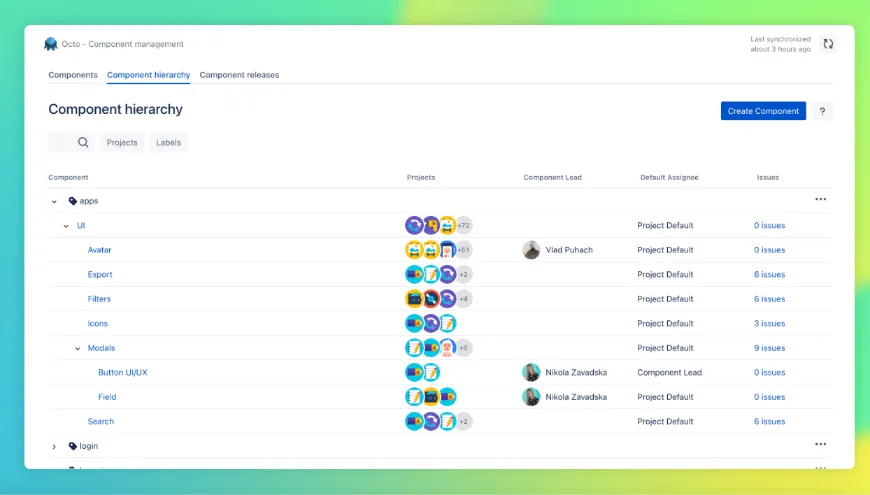Image resolution: width=870 pixels, height=495 pixels.
Task: Click Vlad Puhach's avatar photo
Action: tap(531, 250)
